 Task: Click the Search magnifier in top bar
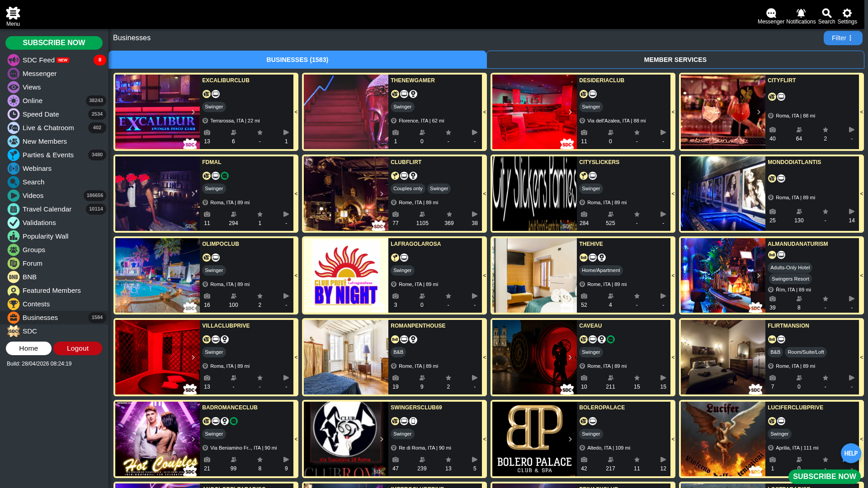[x=826, y=16]
